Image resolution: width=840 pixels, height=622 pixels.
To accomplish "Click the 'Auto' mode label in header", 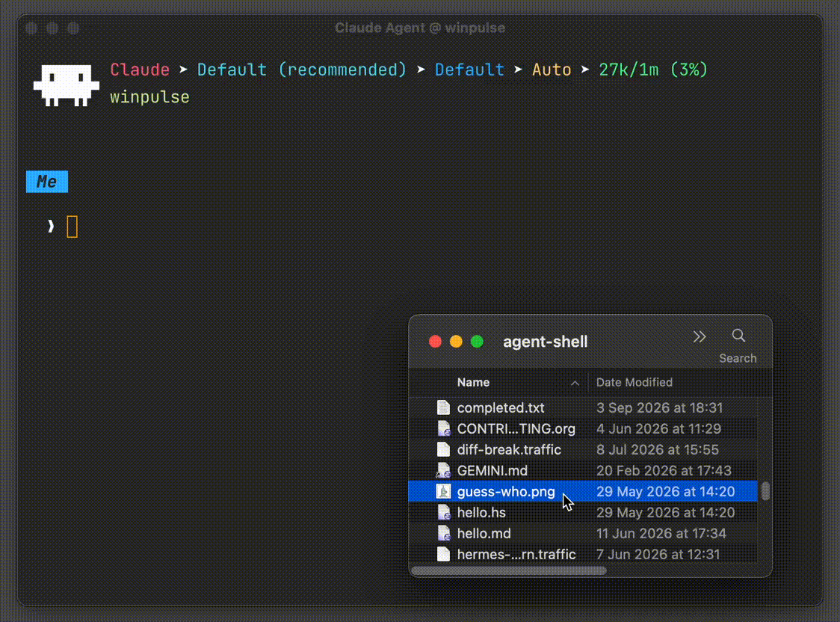I will 552,70.
